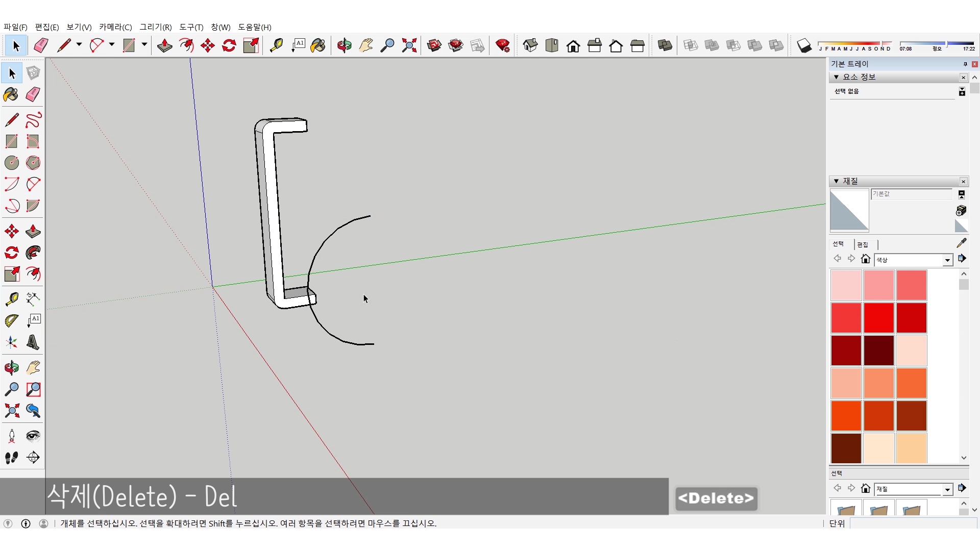980x551 pixels.
Task: Toggle shadows display icon
Action: click(804, 45)
